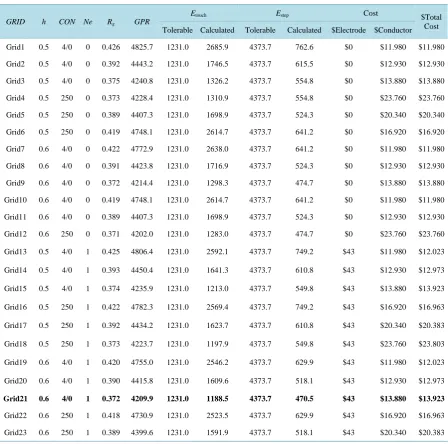Click calculated step value 762.6 in Grid1 row

304,47
